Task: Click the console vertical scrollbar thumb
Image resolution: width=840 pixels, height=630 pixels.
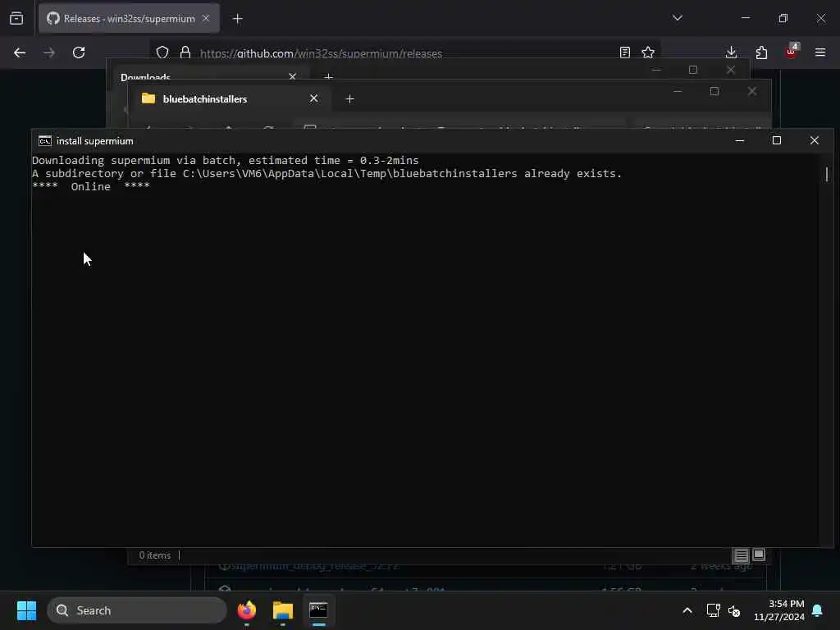Action: (x=827, y=174)
